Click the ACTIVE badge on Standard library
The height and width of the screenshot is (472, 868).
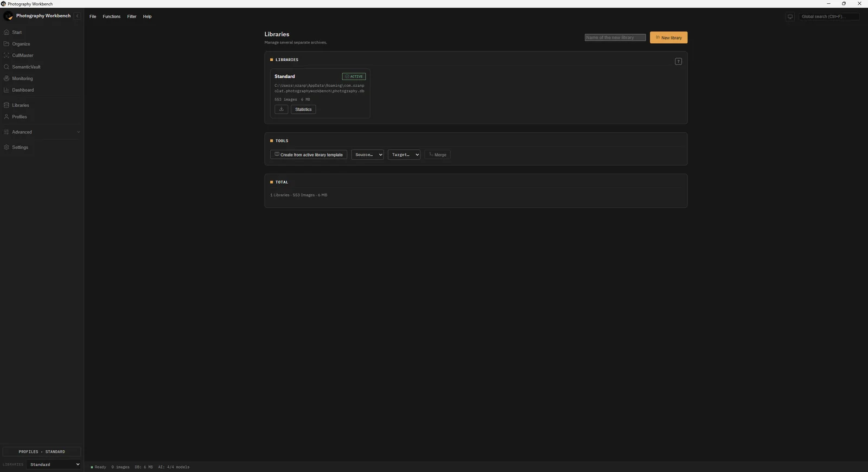(x=354, y=76)
